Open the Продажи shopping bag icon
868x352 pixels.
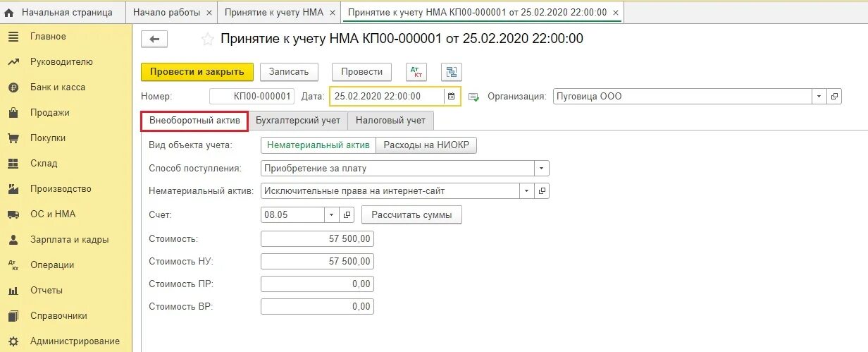point(13,113)
